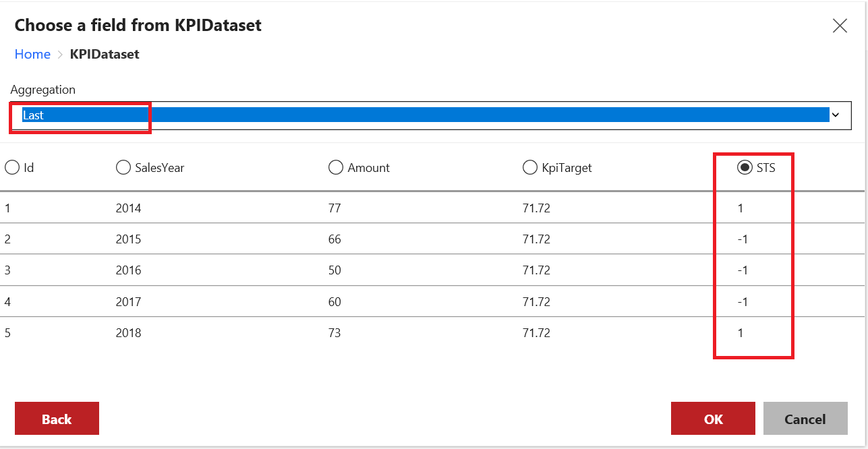Select the STS radio button
Image resolution: width=868 pixels, height=449 pixels.
(745, 168)
